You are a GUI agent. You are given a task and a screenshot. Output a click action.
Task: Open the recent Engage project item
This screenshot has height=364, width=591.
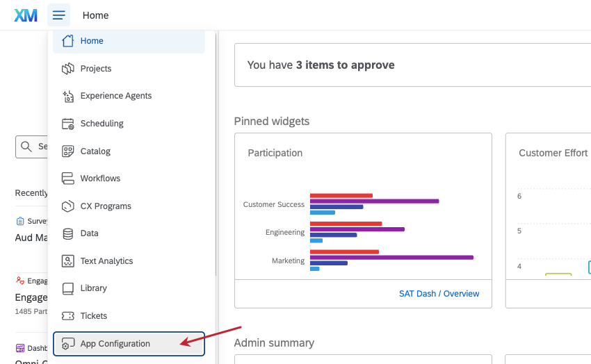(31, 297)
